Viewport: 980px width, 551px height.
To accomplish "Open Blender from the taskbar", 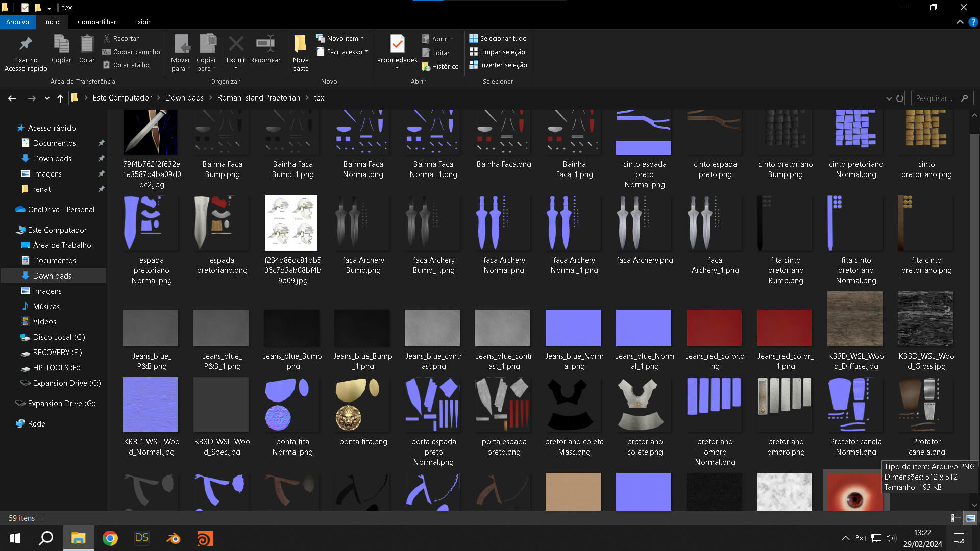I will tap(173, 538).
